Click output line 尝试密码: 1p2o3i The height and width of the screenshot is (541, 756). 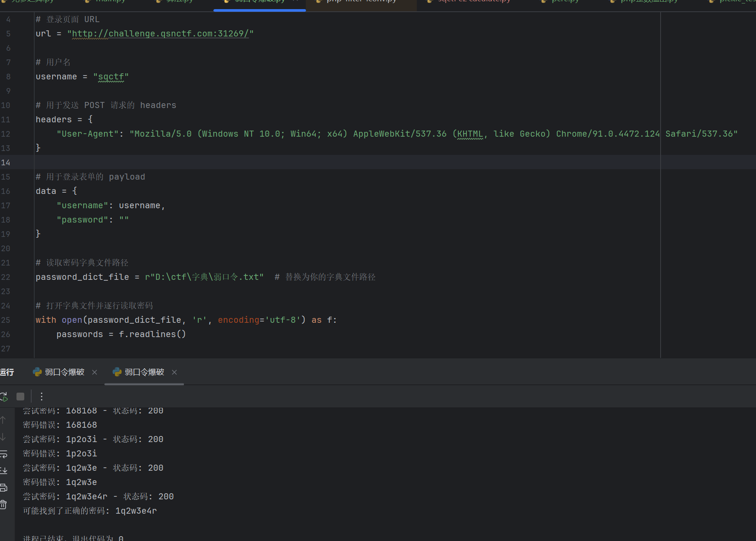pos(93,439)
